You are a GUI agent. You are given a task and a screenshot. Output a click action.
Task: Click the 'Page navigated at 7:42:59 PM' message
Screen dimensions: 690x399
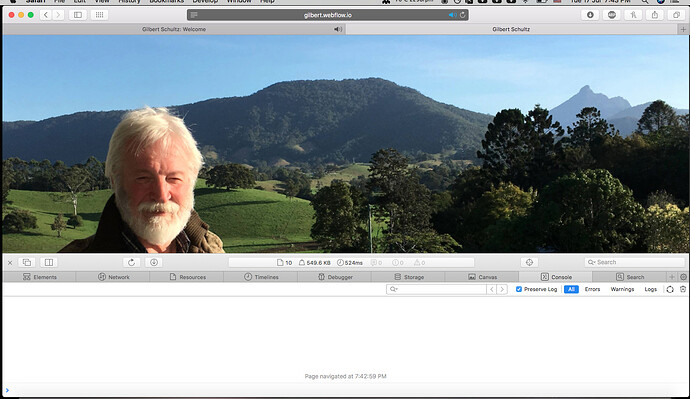click(x=345, y=377)
